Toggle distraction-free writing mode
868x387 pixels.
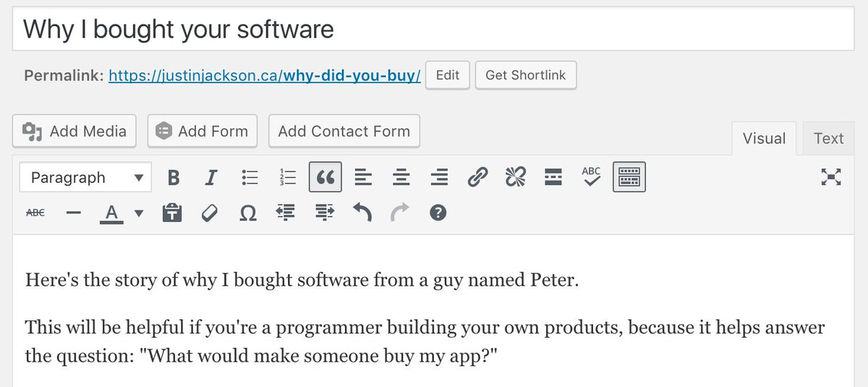pos(832,177)
